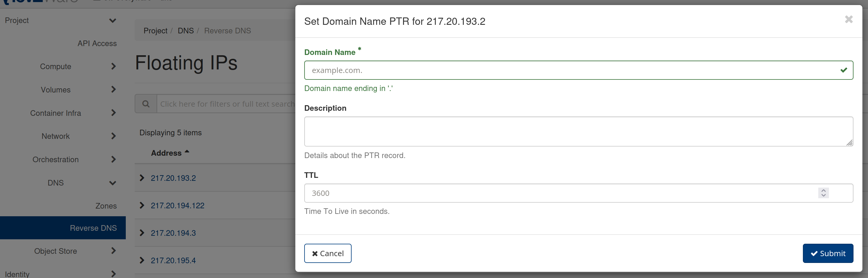Viewport: 868px width, 278px height.
Task: Close the PTR dialog with the X icon
Action: 848,19
